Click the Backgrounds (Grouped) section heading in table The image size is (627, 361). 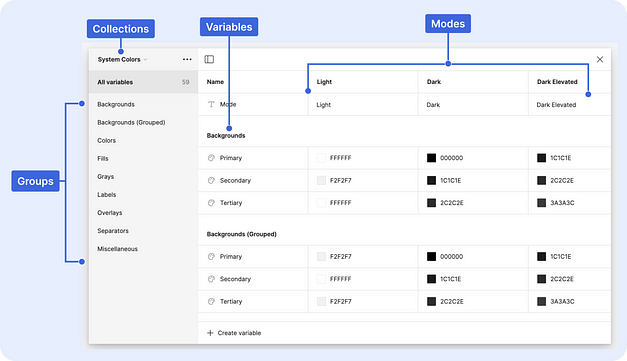(x=242, y=234)
